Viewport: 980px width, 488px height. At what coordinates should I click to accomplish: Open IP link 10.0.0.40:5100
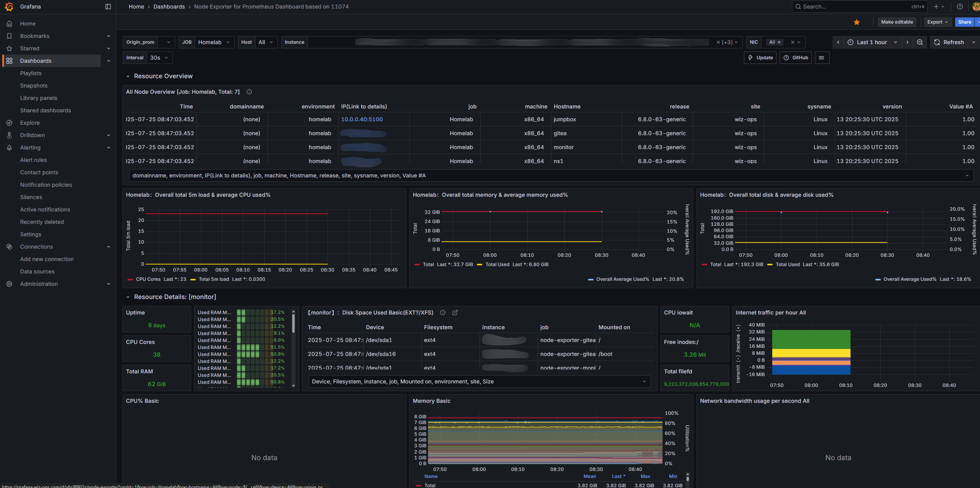tap(362, 119)
